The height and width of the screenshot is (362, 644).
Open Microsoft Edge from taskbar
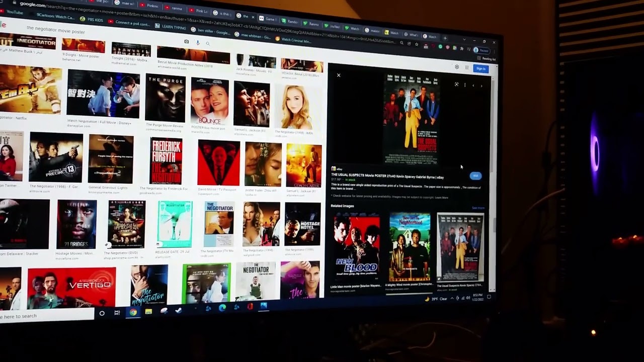pyautogui.click(x=222, y=308)
